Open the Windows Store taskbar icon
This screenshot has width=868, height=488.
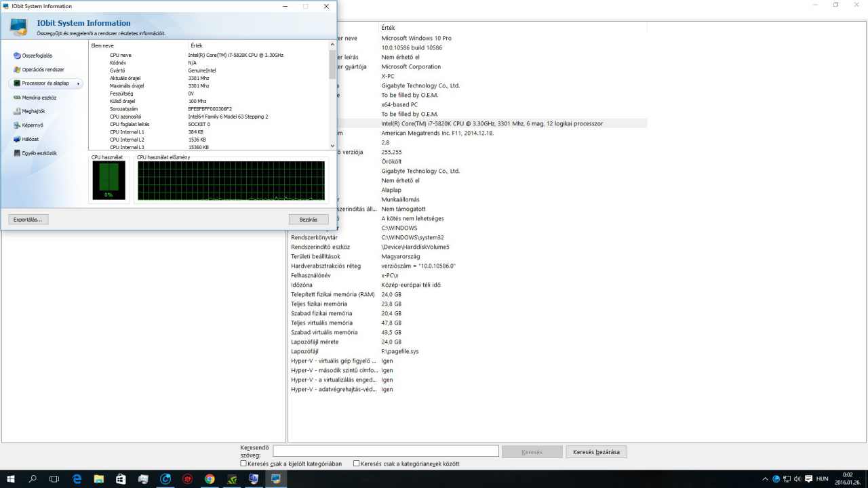point(121,479)
